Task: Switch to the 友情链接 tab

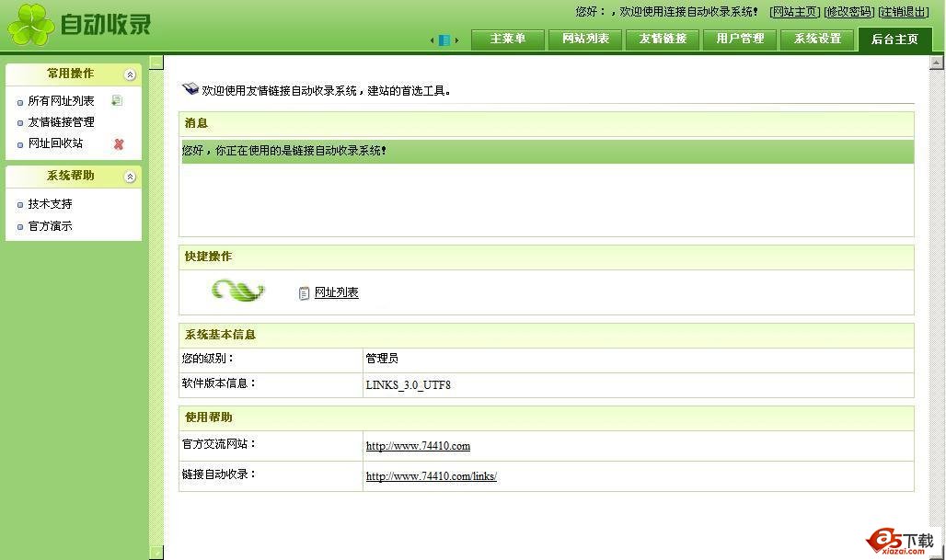Action: pyautogui.click(x=663, y=40)
